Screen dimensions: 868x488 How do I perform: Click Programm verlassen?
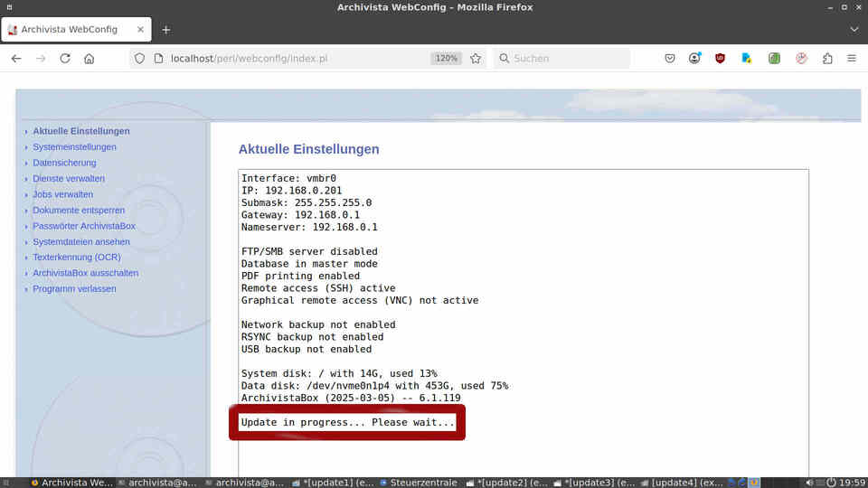[74, 289]
